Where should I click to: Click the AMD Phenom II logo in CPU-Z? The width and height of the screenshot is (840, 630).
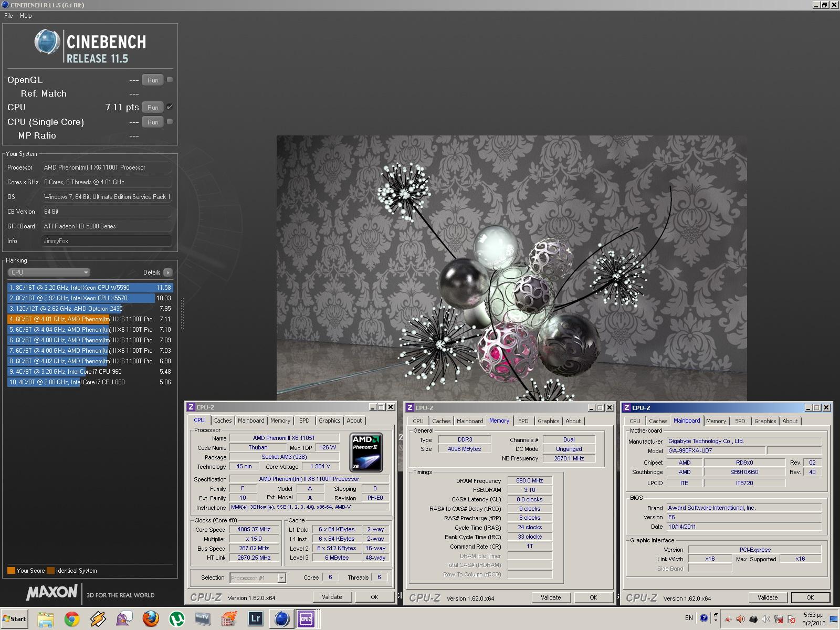[366, 452]
